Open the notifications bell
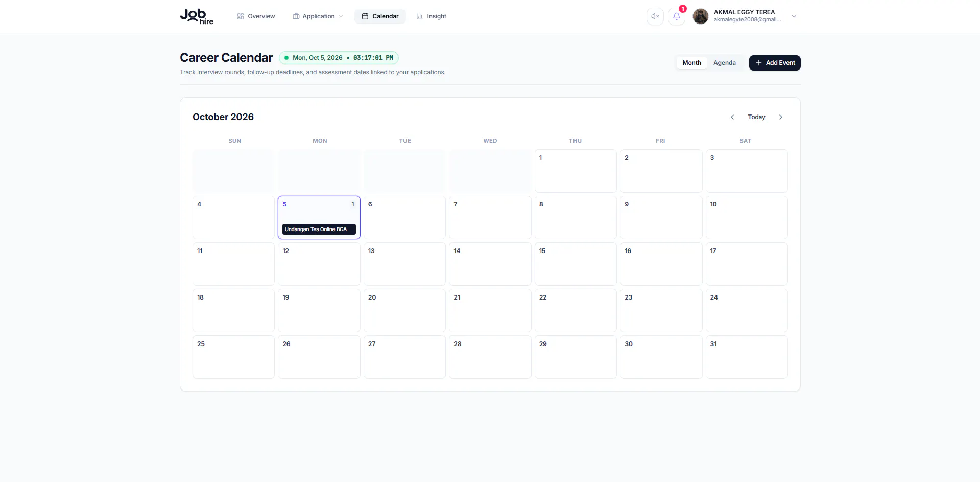The width and height of the screenshot is (980, 482). tap(676, 16)
